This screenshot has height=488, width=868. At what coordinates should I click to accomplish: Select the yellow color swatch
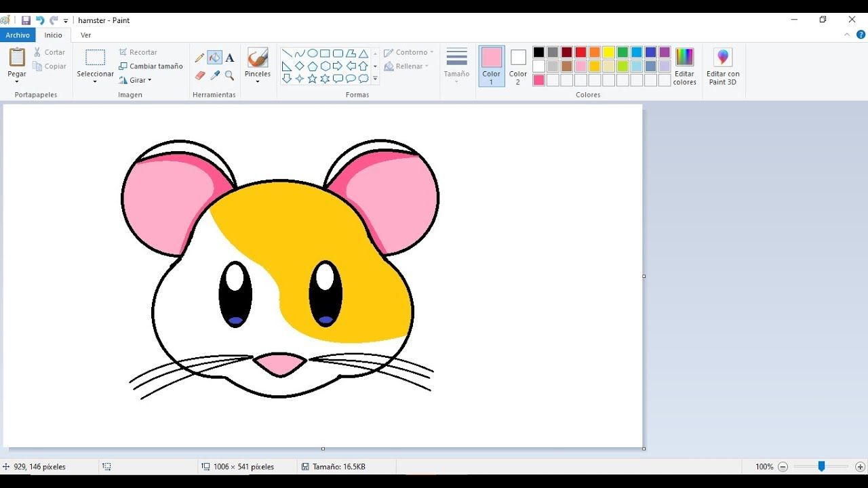tap(609, 52)
